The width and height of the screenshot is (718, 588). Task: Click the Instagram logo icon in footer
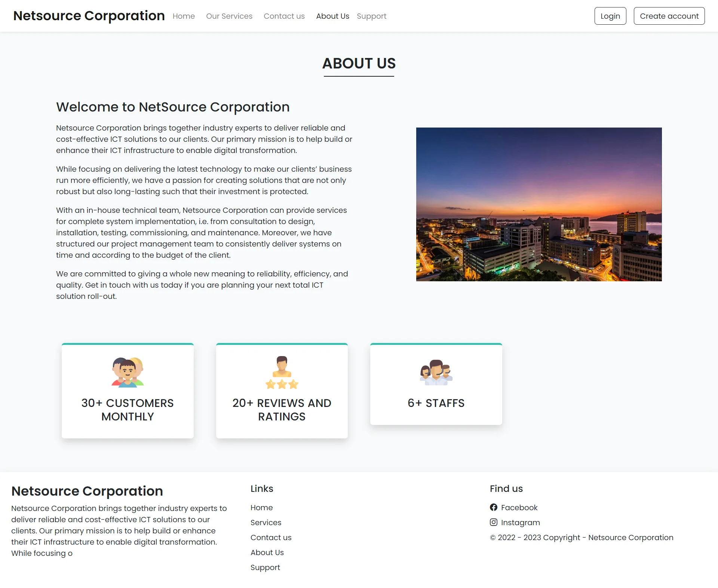[x=494, y=522]
